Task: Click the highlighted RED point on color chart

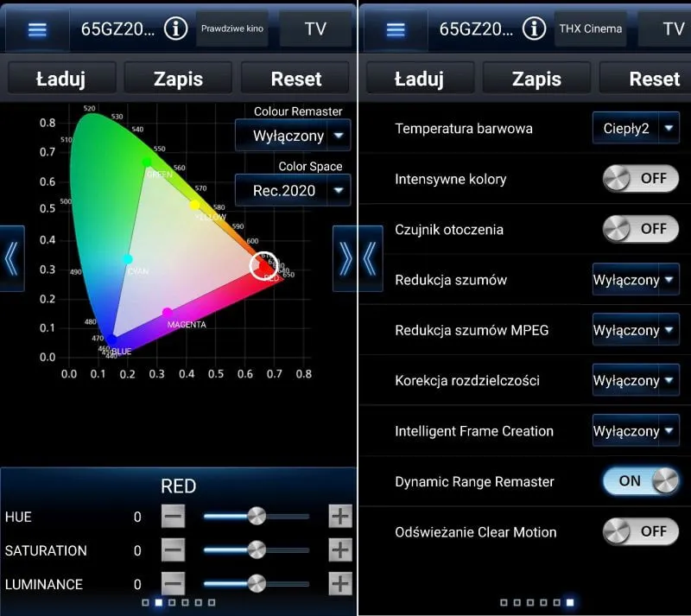Action: pos(263,265)
